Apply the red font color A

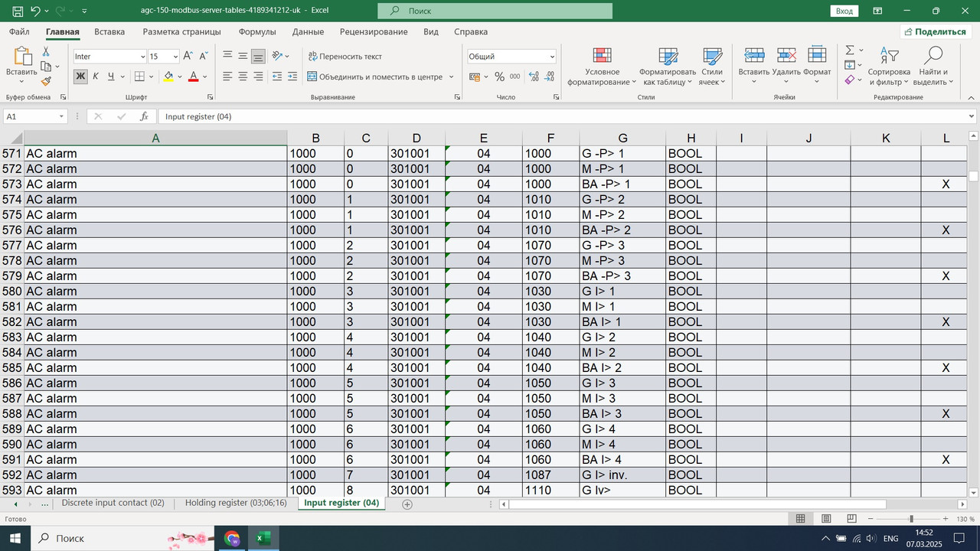[194, 77]
